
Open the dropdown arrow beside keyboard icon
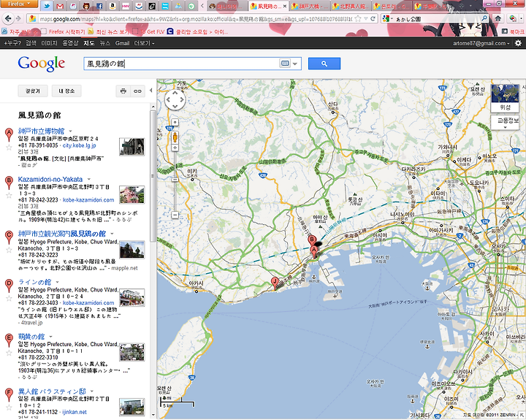[x=295, y=64]
